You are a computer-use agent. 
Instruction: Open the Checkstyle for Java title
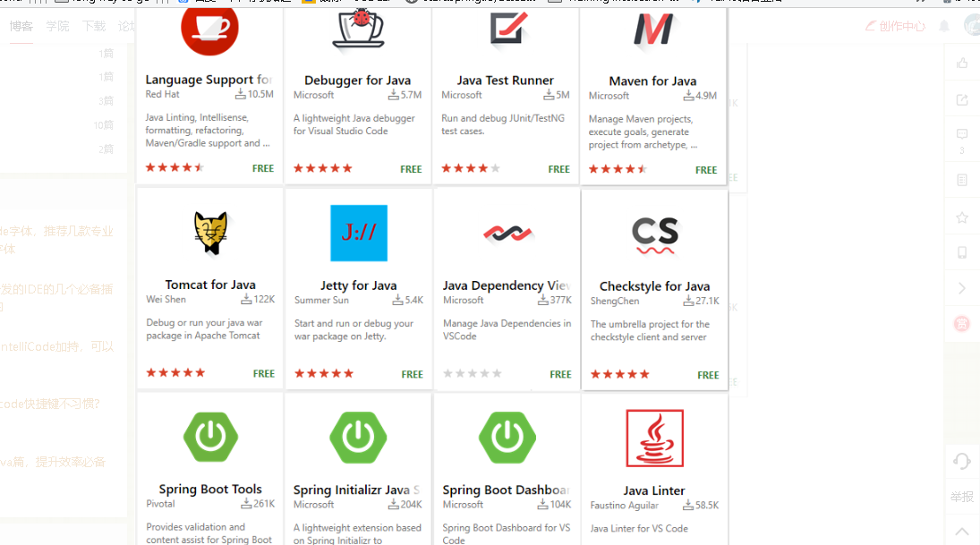[654, 286]
